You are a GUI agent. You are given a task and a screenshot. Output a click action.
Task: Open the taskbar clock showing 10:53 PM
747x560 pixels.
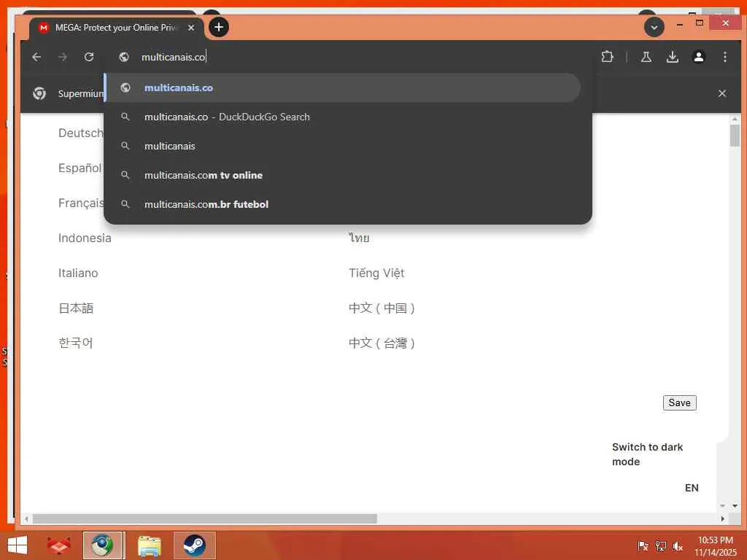pyautogui.click(x=715, y=546)
